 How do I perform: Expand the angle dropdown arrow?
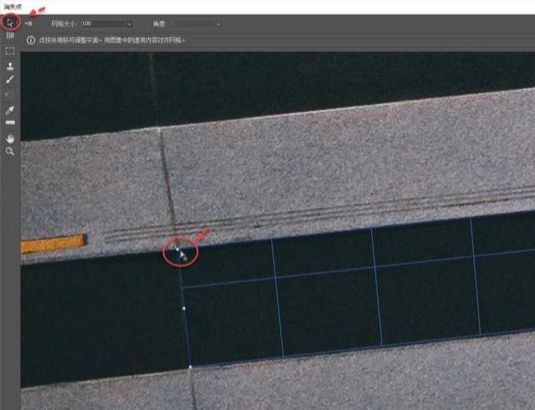click(x=218, y=24)
